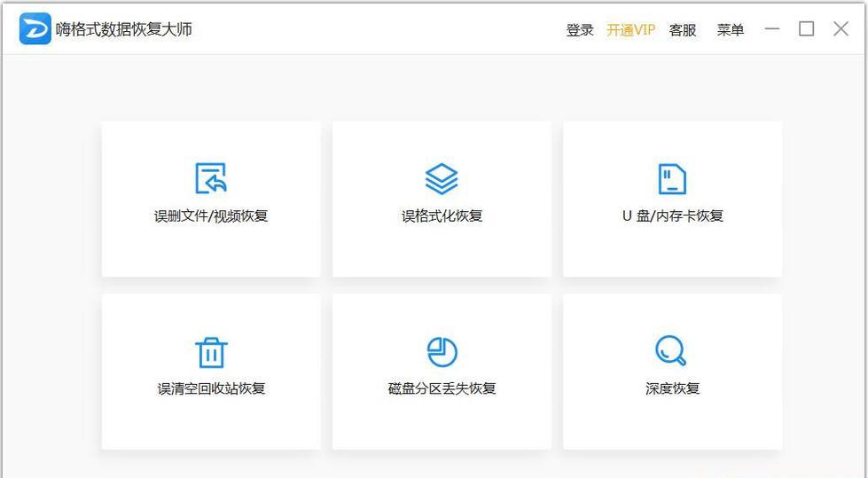Minimize the application window

771,28
